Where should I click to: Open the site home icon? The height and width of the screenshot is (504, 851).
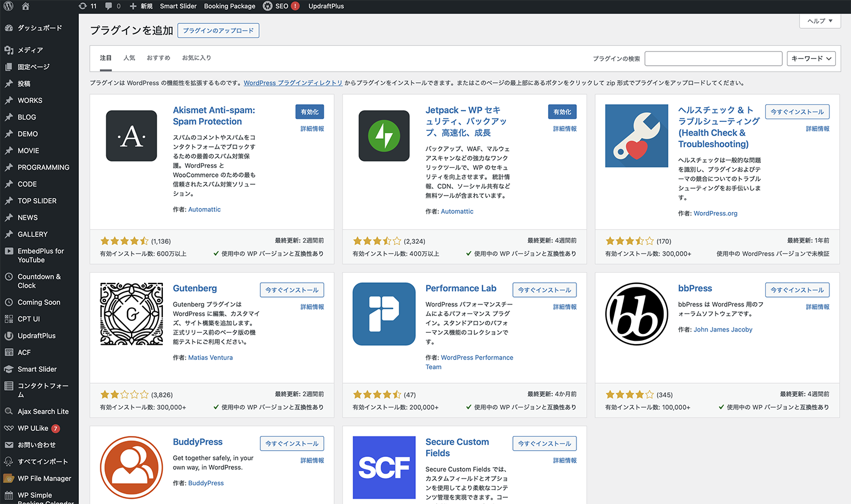pyautogui.click(x=26, y=6)
